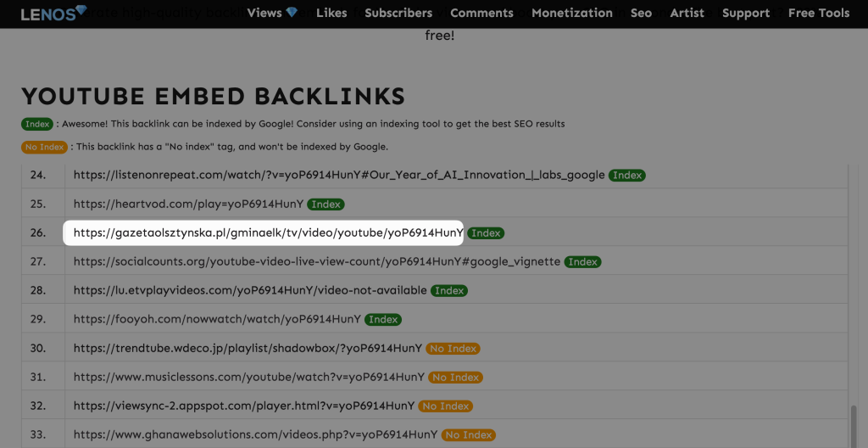The image size is (868, 448).
Task: Select row number 27.
Action: pos(37,261)
